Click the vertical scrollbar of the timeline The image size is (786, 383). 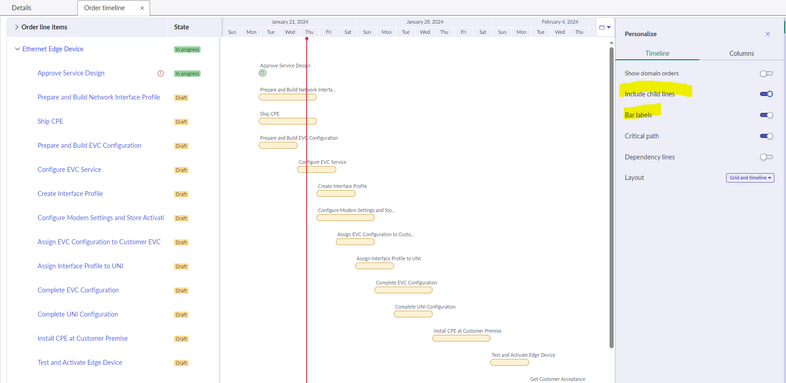(x=612, y=198)
